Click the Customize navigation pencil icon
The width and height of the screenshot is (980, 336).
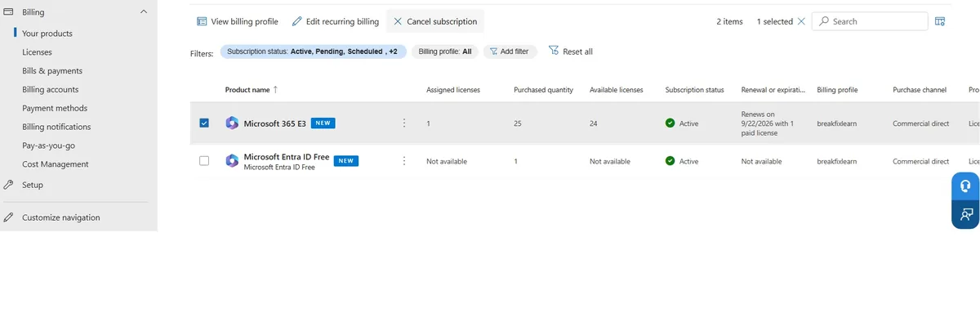click(x=8, y=217)
